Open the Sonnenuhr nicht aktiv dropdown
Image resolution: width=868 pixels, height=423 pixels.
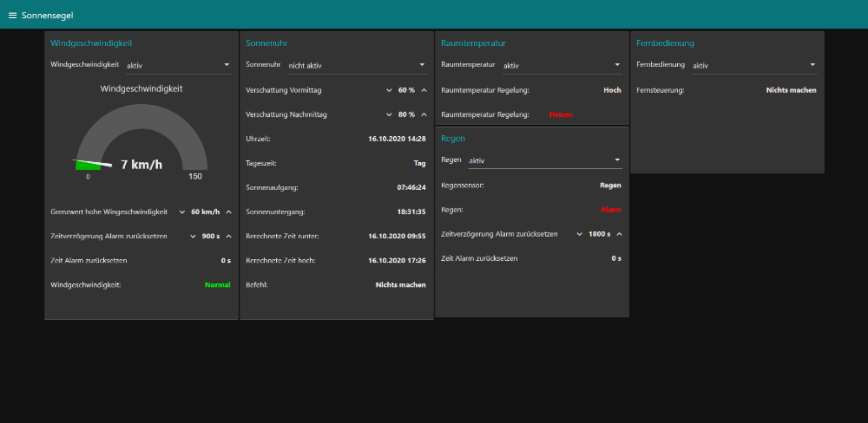point(357,65)
